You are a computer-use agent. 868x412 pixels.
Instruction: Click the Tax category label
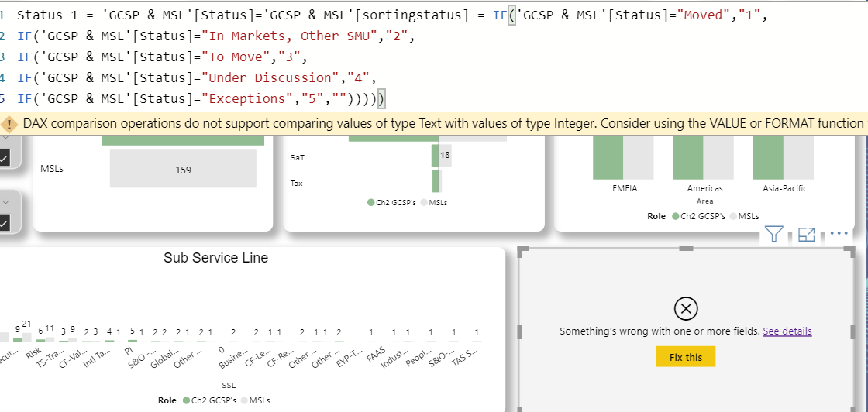[296, 183]
